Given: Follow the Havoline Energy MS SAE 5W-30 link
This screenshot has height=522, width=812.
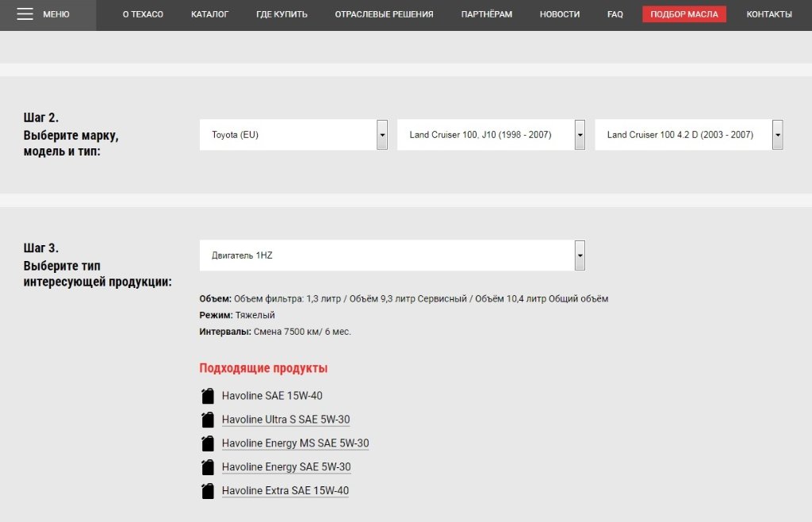Looking at the screenshot, I should [295, 443].
